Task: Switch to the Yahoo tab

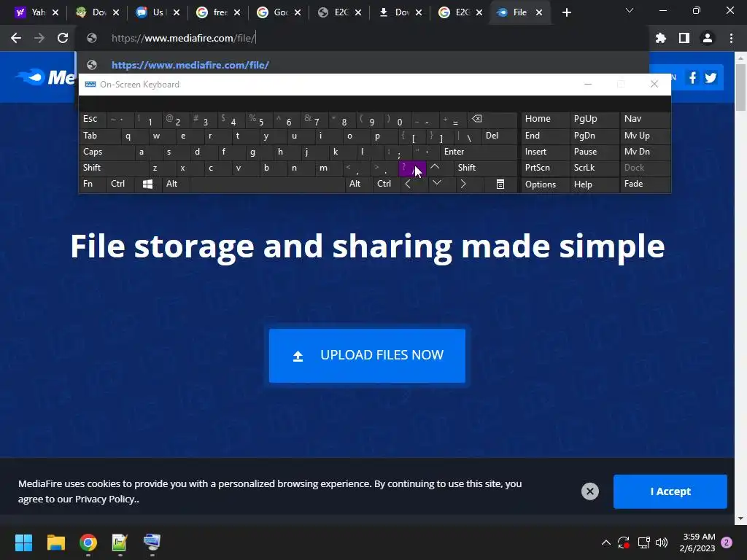Action: [x=31, y=13]
